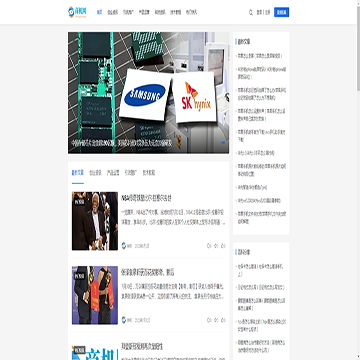This screenshot has height=360, width=360.
Task: Click the first stat icon on NBA article
Action: (209, 246)
